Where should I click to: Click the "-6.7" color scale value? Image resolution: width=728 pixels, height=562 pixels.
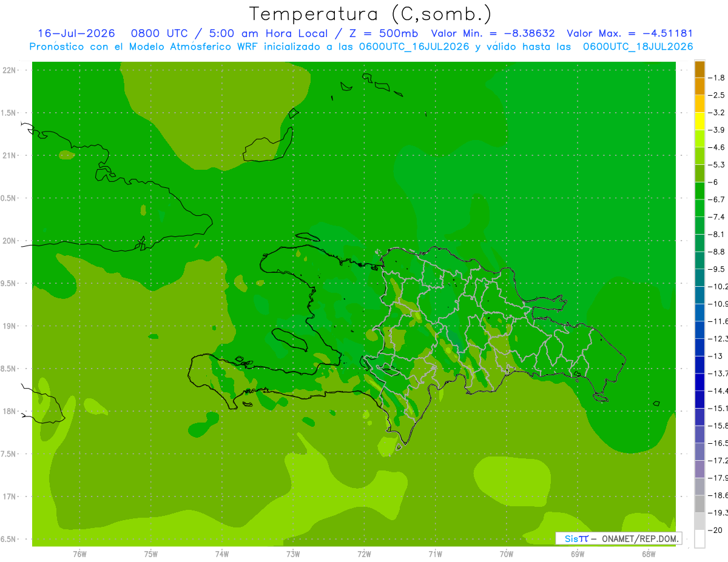tap(716, 199)
